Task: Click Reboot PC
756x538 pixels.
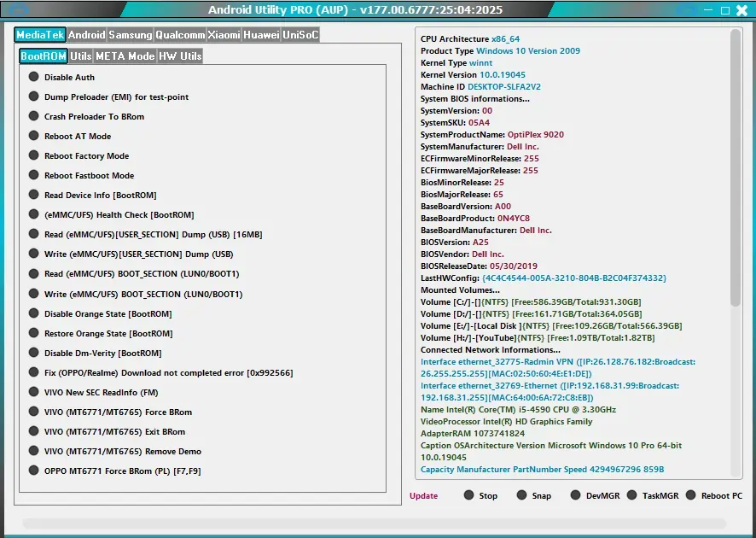Action: click(714, 495)
